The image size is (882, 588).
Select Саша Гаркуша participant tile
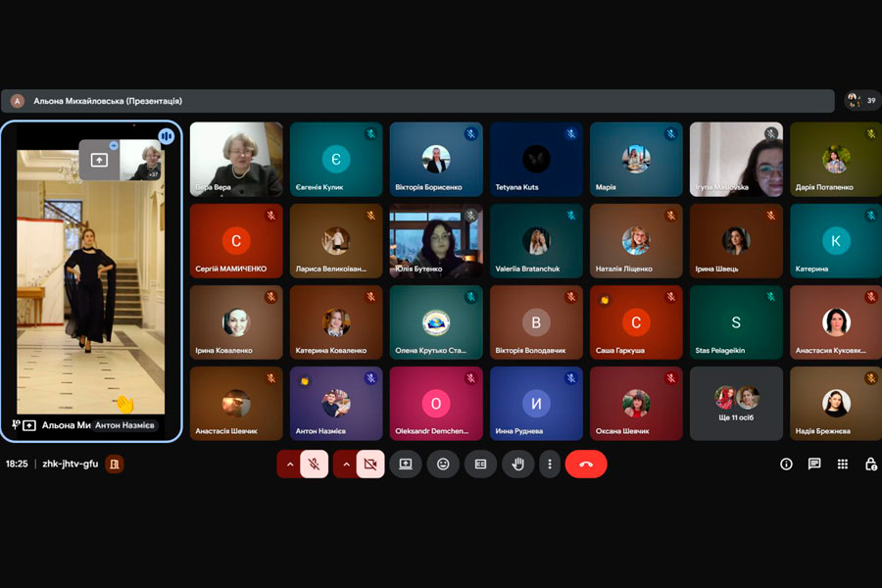click(636, 322)
